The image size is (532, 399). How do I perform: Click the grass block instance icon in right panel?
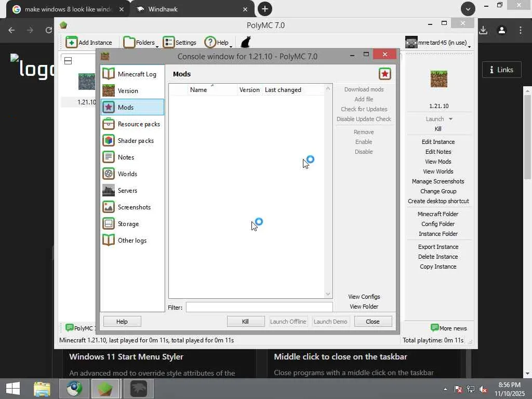pyautogui.click(x=438, y=79)
